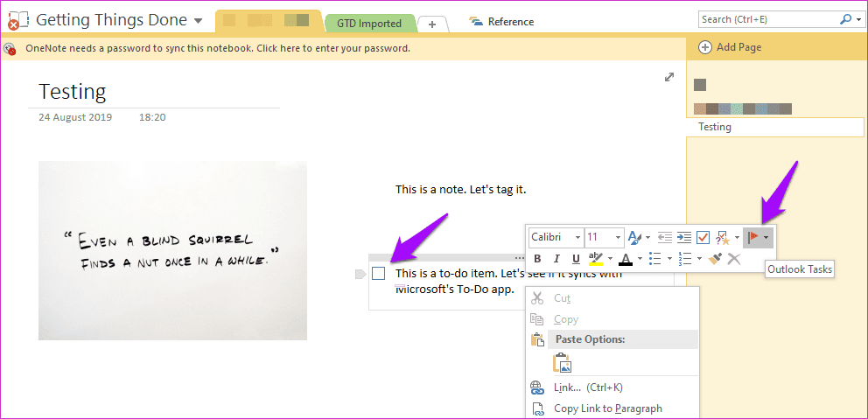This screenshot has height=419, width=868.
Task: Click the Paste picture option icon
Action: (x=562, y=362)
